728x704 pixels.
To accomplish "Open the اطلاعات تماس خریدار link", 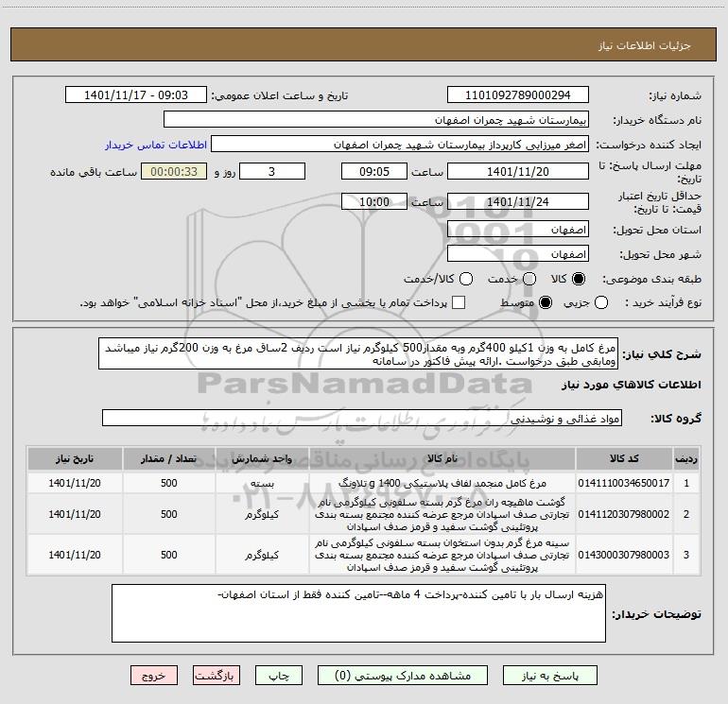I will [156, 145].
